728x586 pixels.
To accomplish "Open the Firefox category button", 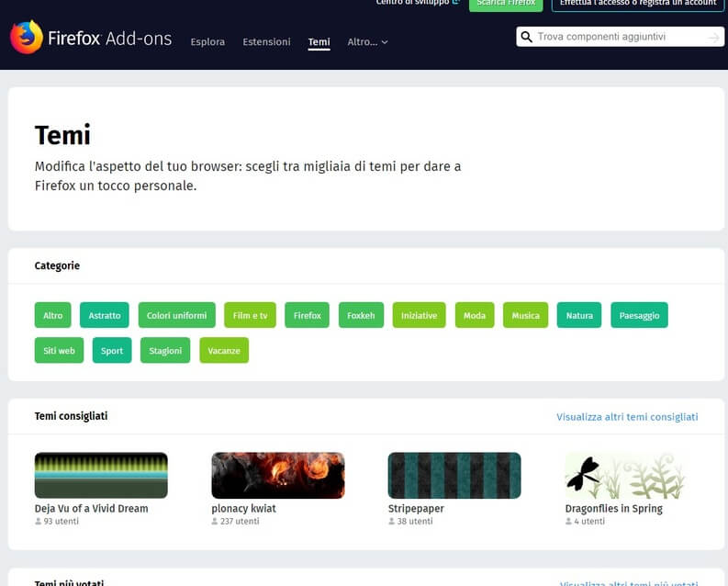I will [307, 315].
